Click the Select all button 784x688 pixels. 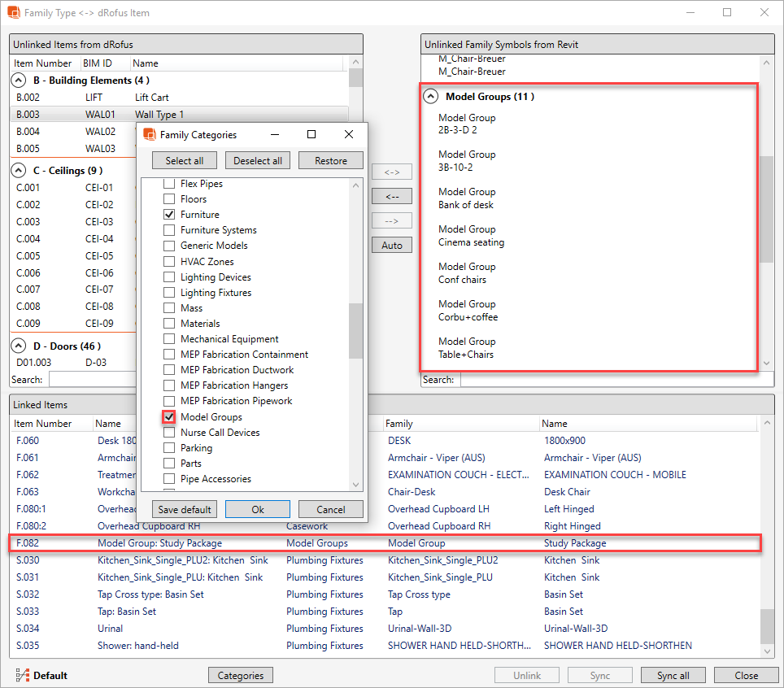click(x=185, y=161)
